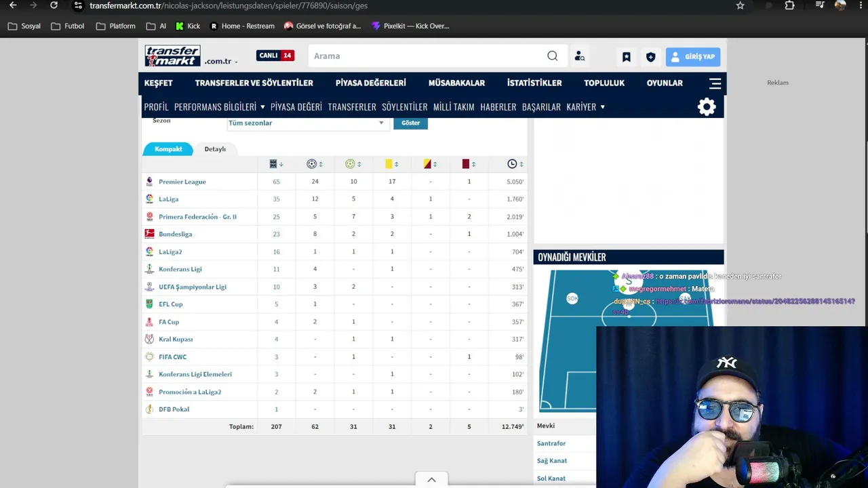Click the shield plus icon
868x488 pixels.
651,57
